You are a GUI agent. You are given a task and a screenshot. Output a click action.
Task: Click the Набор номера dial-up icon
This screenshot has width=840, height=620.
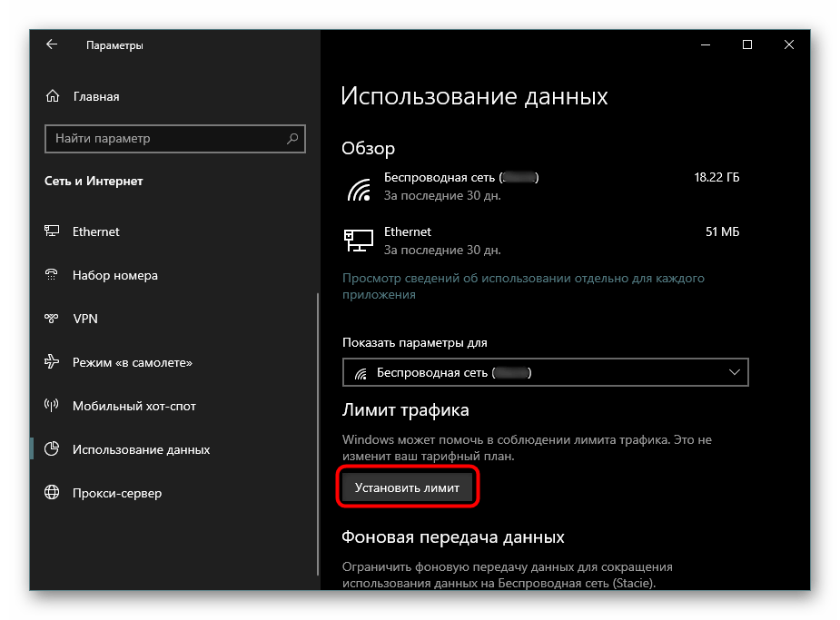tap(53, 275)
